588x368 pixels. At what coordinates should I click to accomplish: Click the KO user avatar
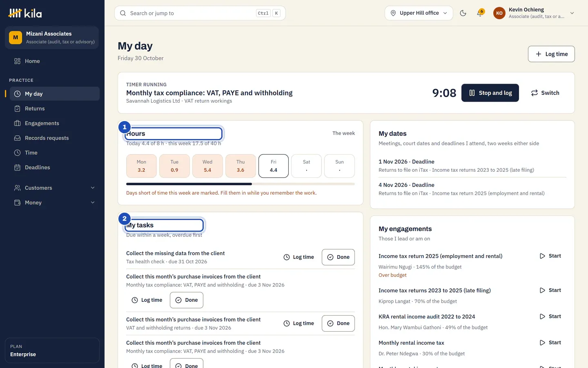[499, 13]
